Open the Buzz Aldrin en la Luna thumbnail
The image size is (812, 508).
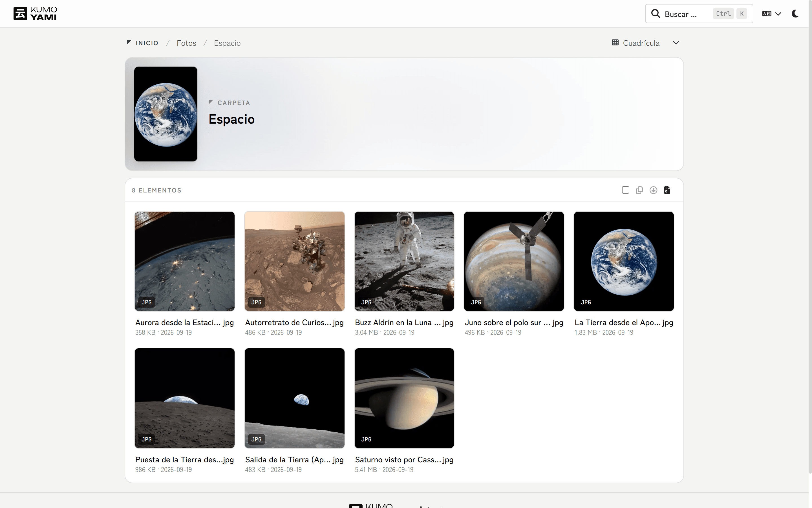pyautogui.click(x=404, y=261)
